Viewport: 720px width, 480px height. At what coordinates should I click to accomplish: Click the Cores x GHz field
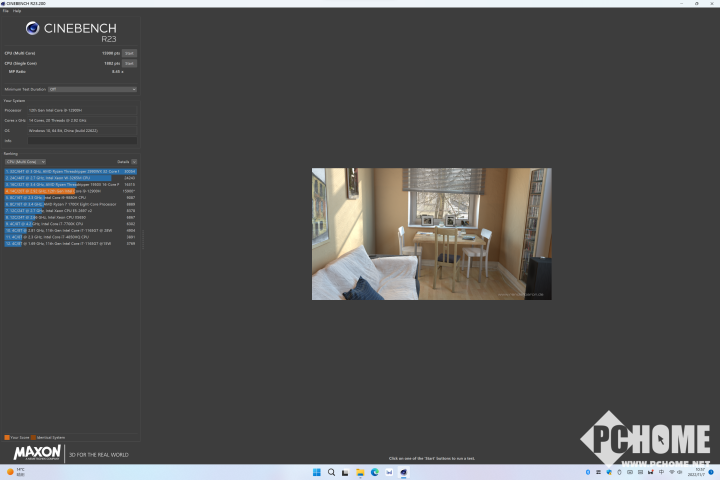82,120
